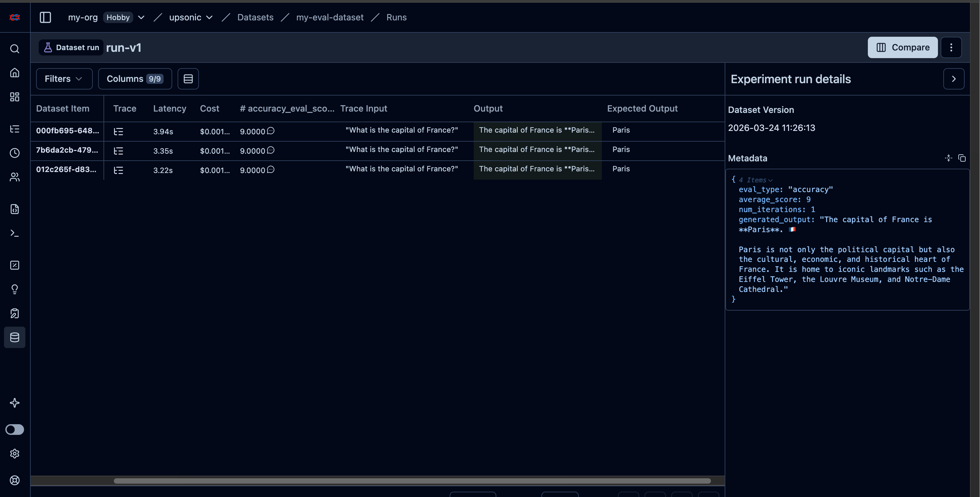
Task: Click the Expected Output column header
Action: coord(642,109)
